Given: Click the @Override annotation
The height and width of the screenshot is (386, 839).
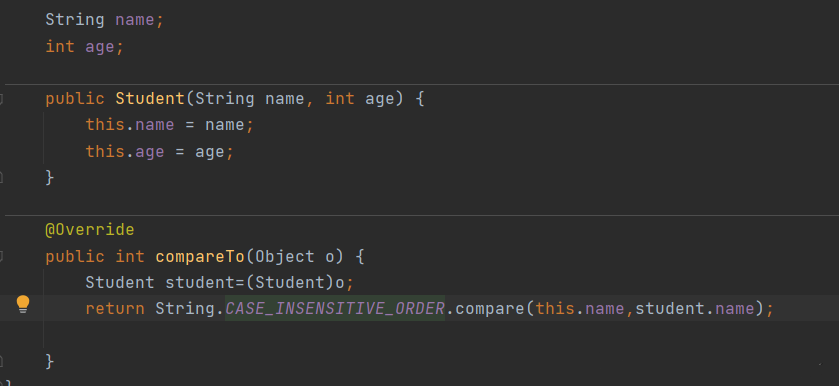Looking at the screenshot, I should click(90, 230).
